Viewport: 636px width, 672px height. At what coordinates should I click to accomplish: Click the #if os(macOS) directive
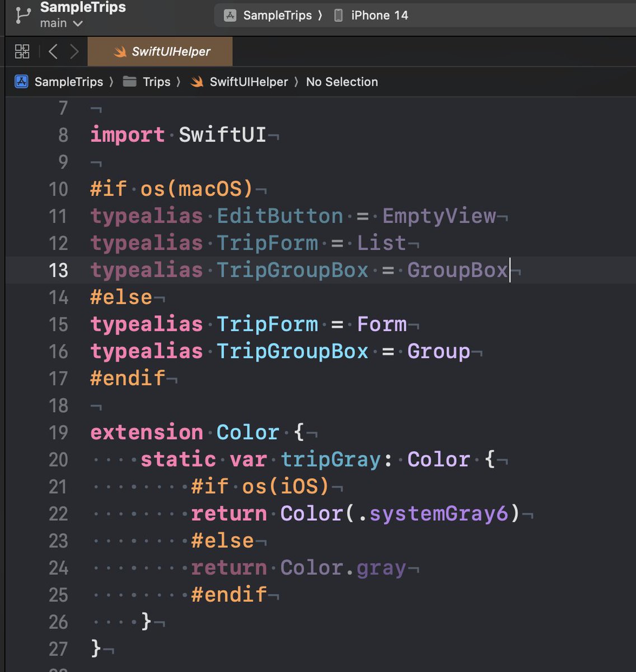(172, 189)
